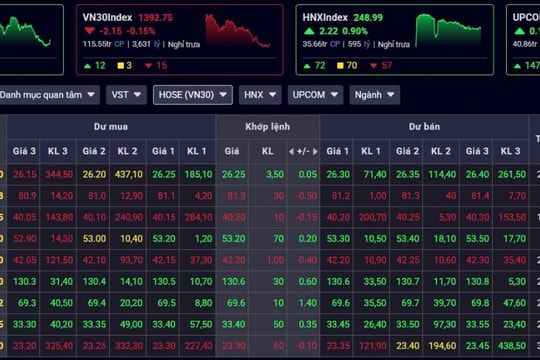Click HNX decliners red triangle with 57
The width and height of the screenshot is (540, 360).
(381, 65)
